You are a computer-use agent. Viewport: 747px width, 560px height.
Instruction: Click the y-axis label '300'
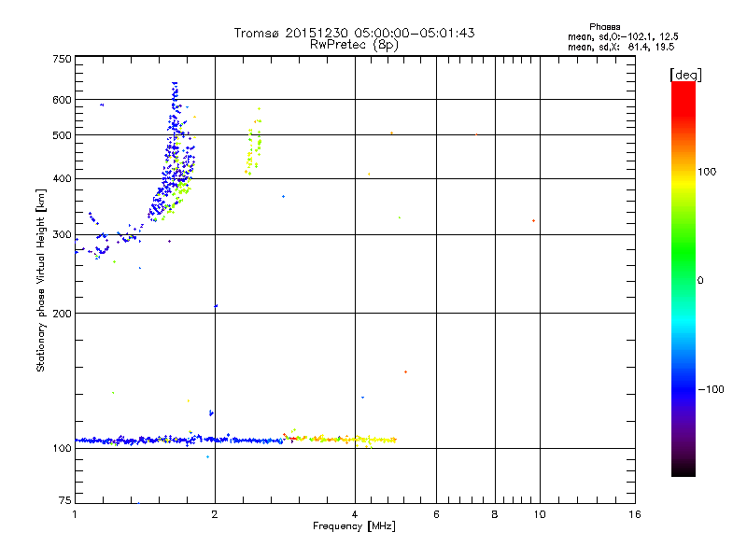coord(62,234)
